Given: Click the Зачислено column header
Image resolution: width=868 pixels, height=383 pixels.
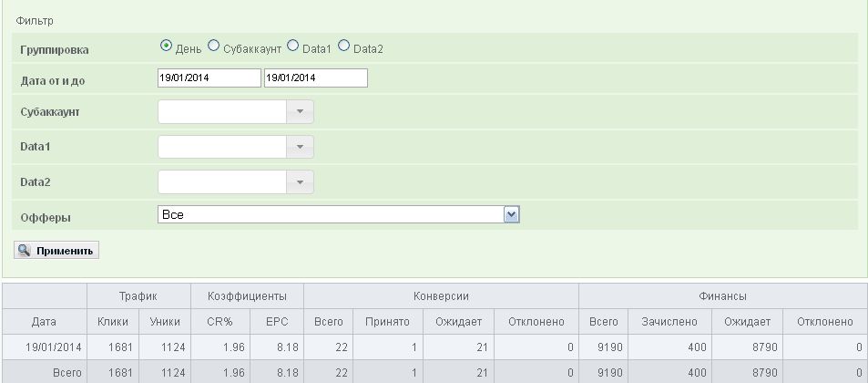Looking at the screenshot, I should click(669, 322).
